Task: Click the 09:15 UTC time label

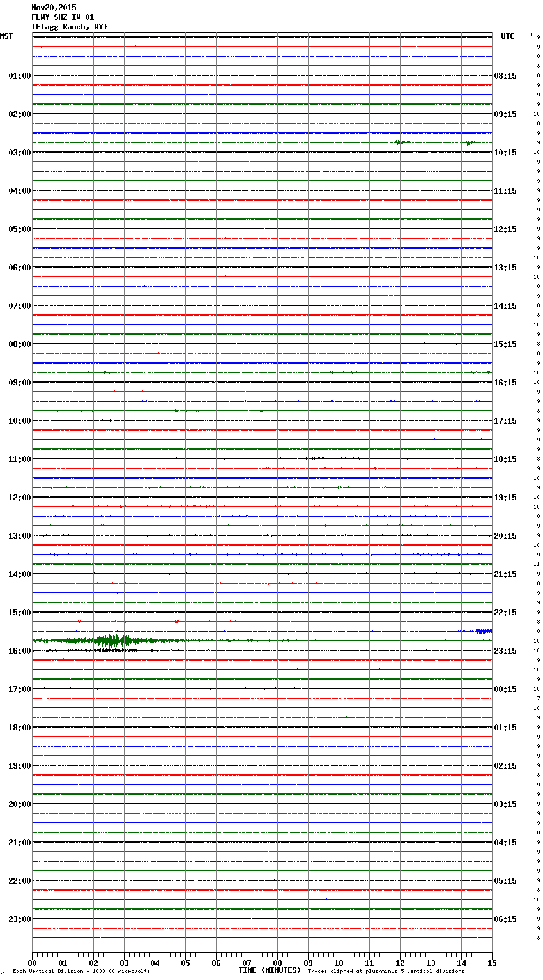Action: point(505,114)
